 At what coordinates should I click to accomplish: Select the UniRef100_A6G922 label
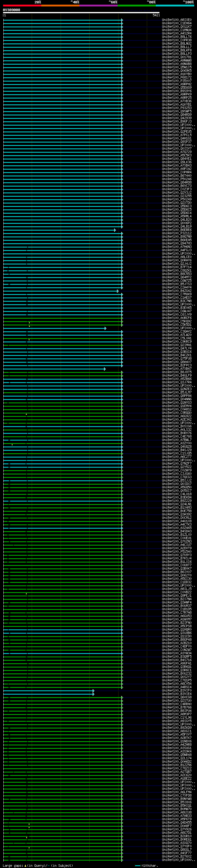tap(177, 416)
